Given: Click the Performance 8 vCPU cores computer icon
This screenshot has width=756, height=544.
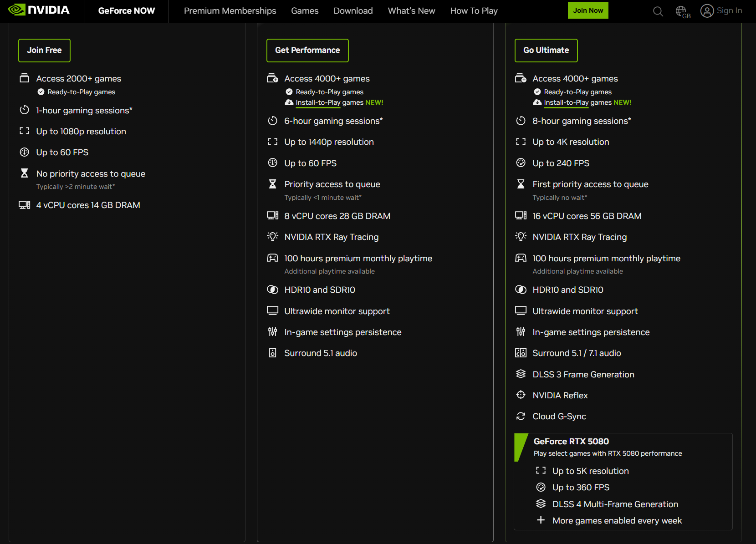Looking at the screenshot, I should tap(273, 216).
